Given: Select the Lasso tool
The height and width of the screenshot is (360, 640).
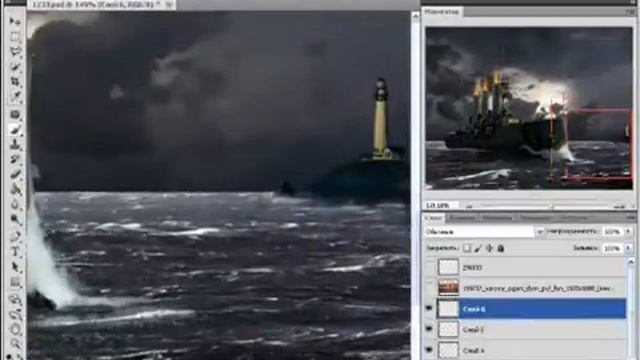Looking at the screenshot, I should (15, 52).
